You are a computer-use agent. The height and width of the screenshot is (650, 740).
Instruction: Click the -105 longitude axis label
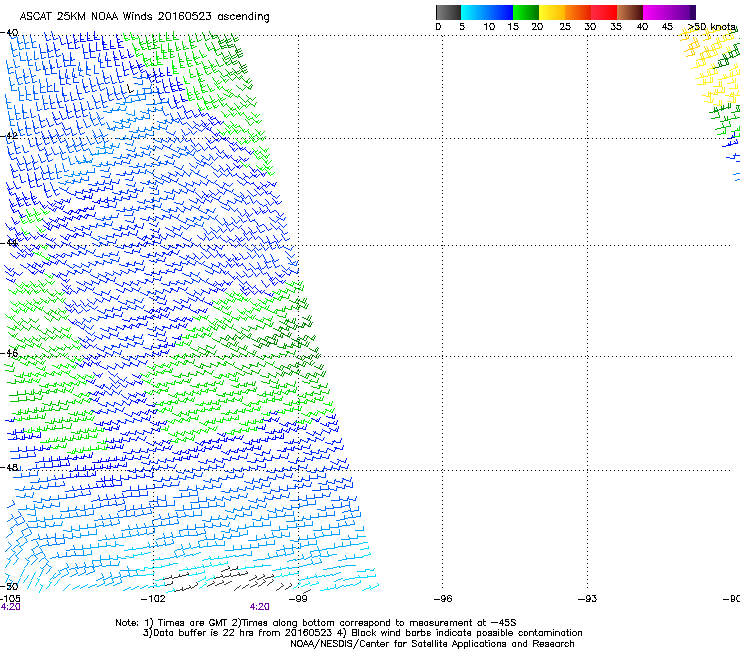9,598
